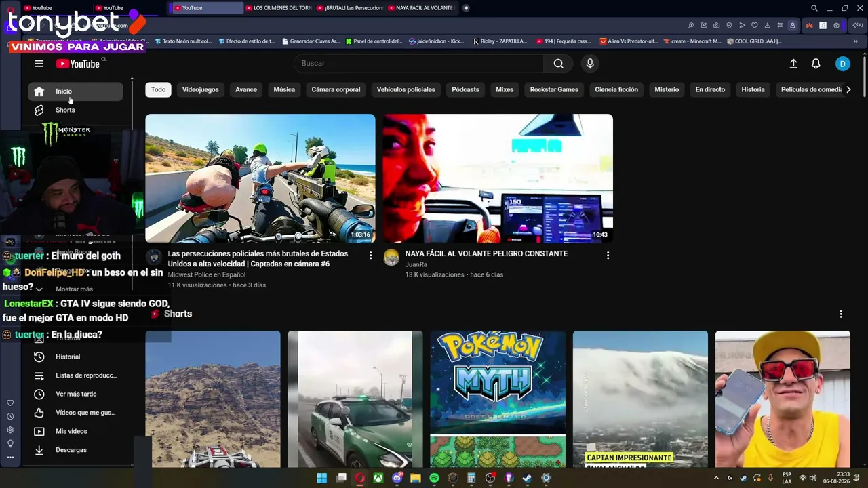
Task: Click the Opera sidebar lightbulb icon
Action: pos(10,444)
